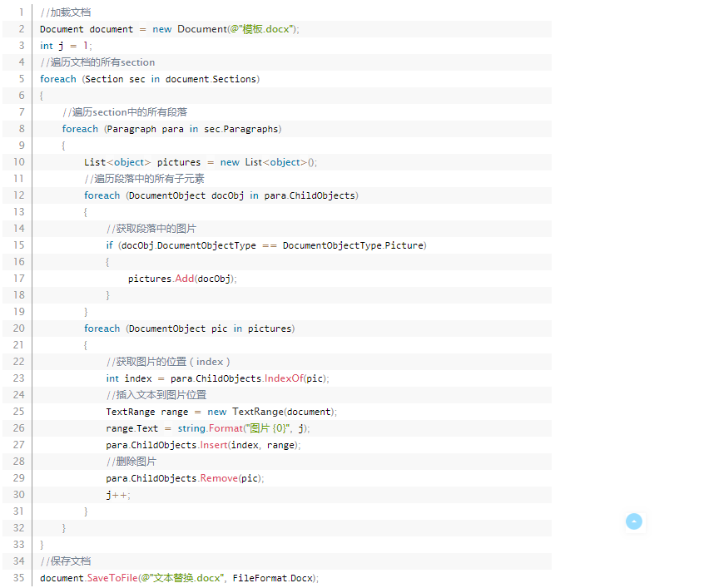Click the blue scroll-to-top circle button

click(x=633, y=521)
